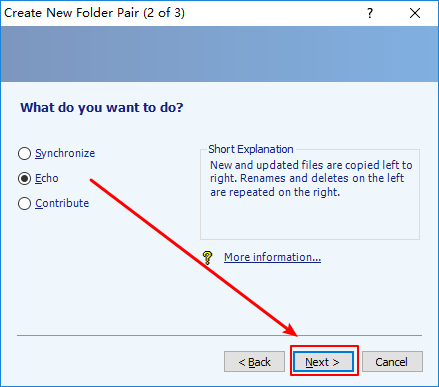Open context help via title bar question mark
439x387 pixels.
coord(370,13)
